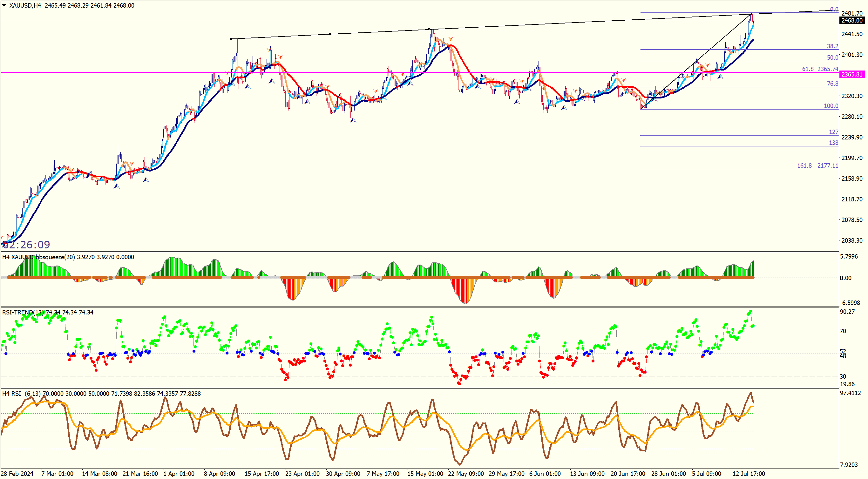Click the XAUUSD,H4 chart title text
This screenshot has height=479, width=868.
click(x=25, y=5)
